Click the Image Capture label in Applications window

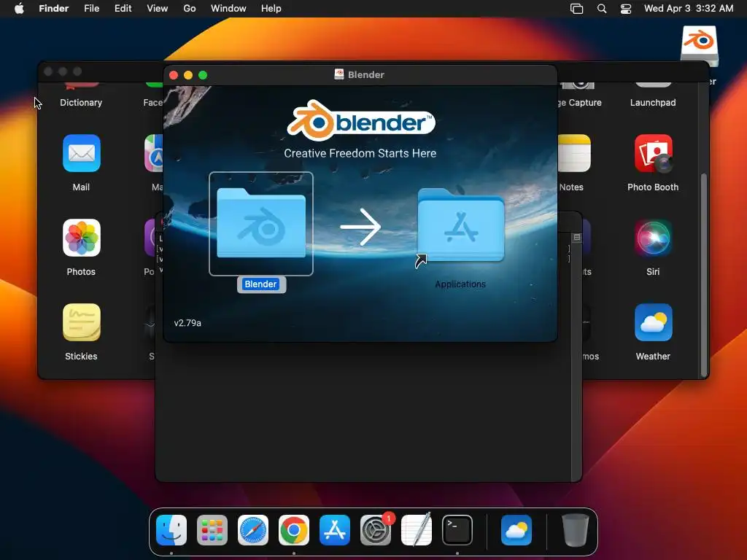[579, 102]
